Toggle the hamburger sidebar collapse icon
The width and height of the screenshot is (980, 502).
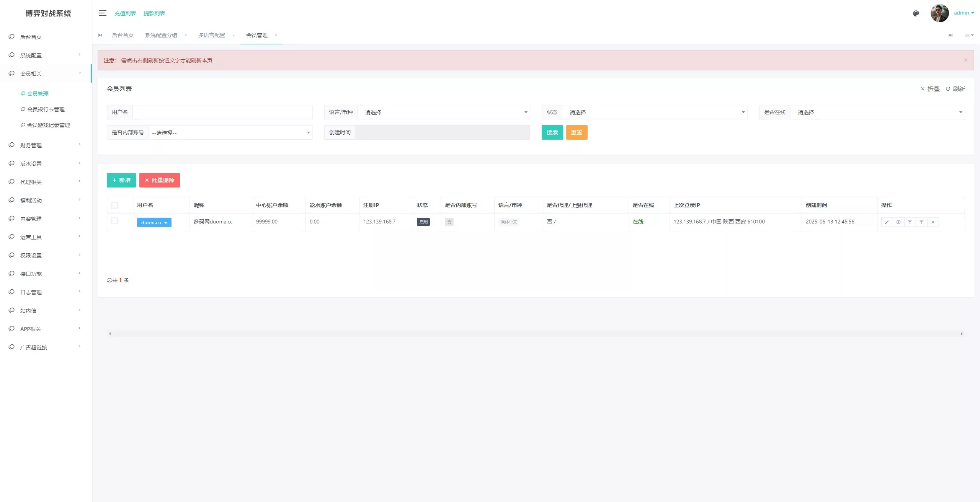102,13
